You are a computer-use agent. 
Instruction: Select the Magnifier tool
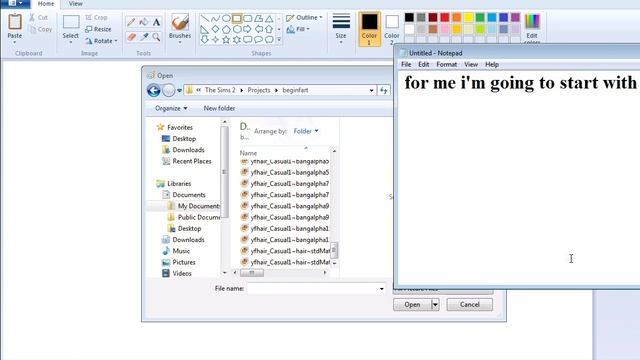[x=156, y=37]
